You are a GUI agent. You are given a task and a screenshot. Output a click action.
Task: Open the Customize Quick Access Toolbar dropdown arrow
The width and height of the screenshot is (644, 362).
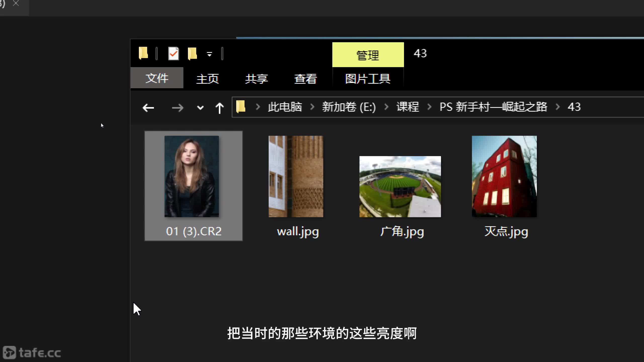click(209, 54)
